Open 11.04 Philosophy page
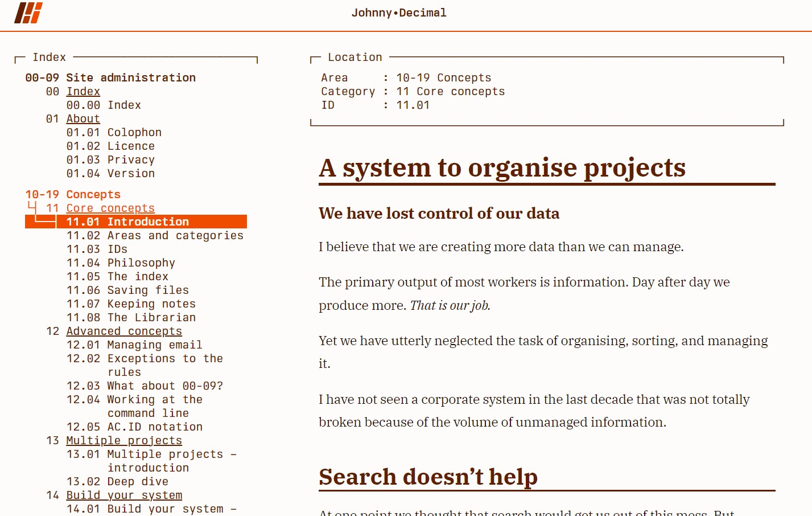Screen dimensions: 812x516 pyautogui.click(x=121, y=263)
